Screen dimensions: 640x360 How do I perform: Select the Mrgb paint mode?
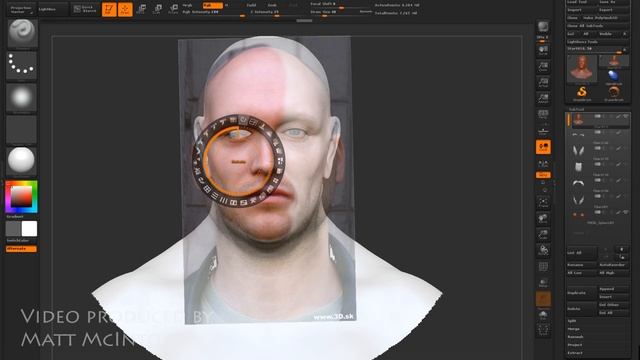click(187, 5)
